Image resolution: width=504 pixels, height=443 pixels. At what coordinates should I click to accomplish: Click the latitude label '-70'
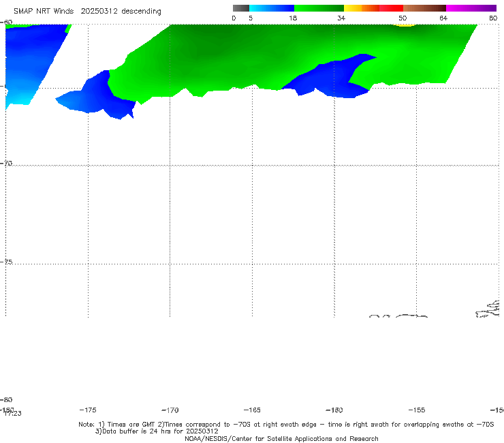(6, 164)
